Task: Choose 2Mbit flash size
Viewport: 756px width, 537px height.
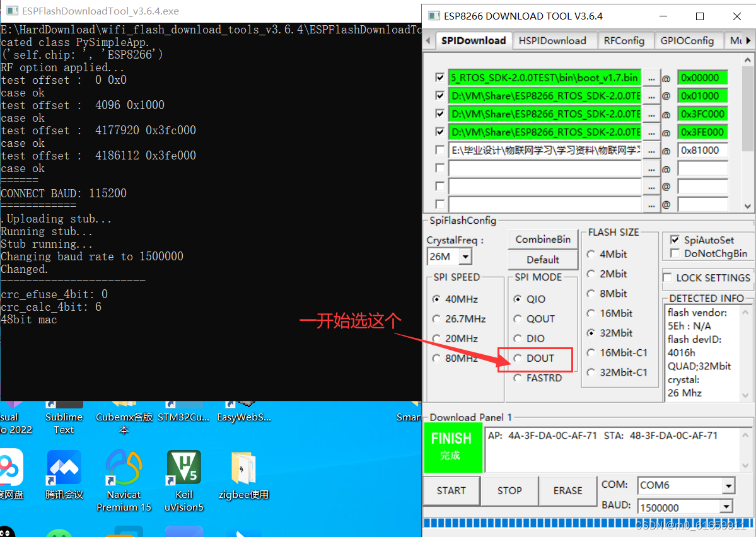Action: coord(591,274)
